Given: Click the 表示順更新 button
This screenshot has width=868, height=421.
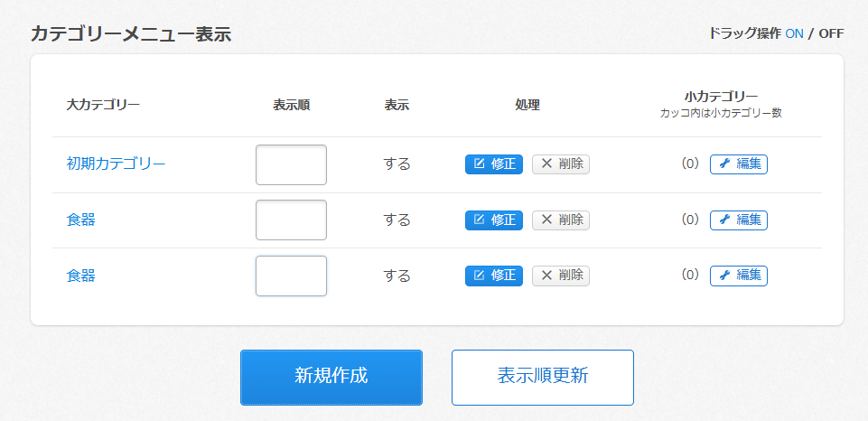Looking at the screenshot, I should click(543, 377).
